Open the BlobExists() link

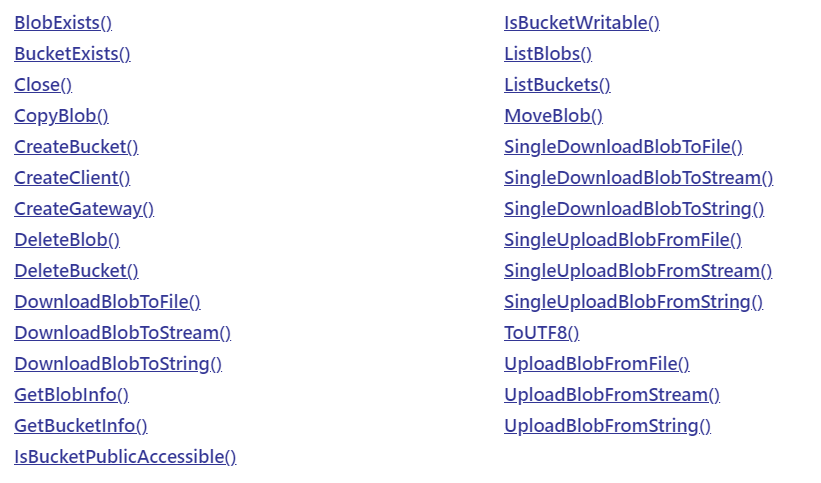click(63, 23)
